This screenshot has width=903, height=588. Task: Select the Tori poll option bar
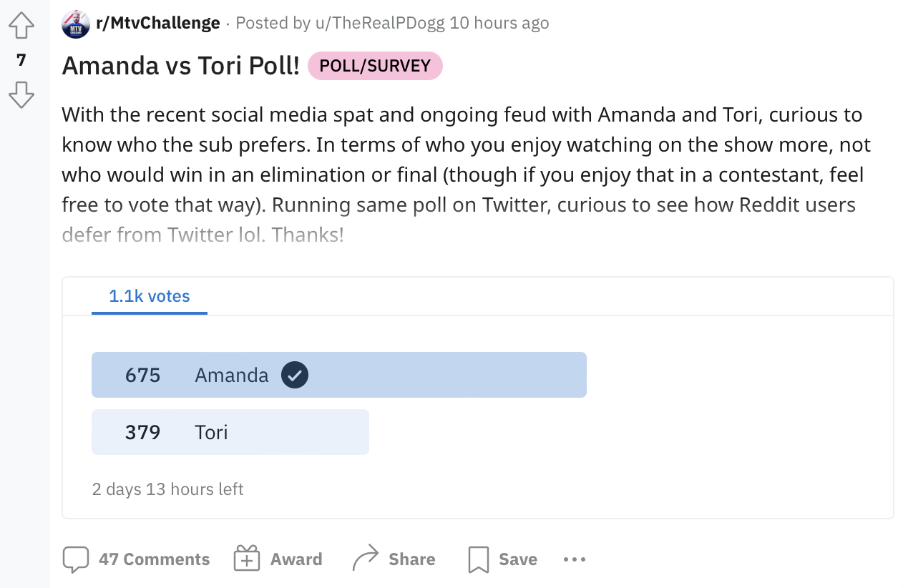point(230,432)
